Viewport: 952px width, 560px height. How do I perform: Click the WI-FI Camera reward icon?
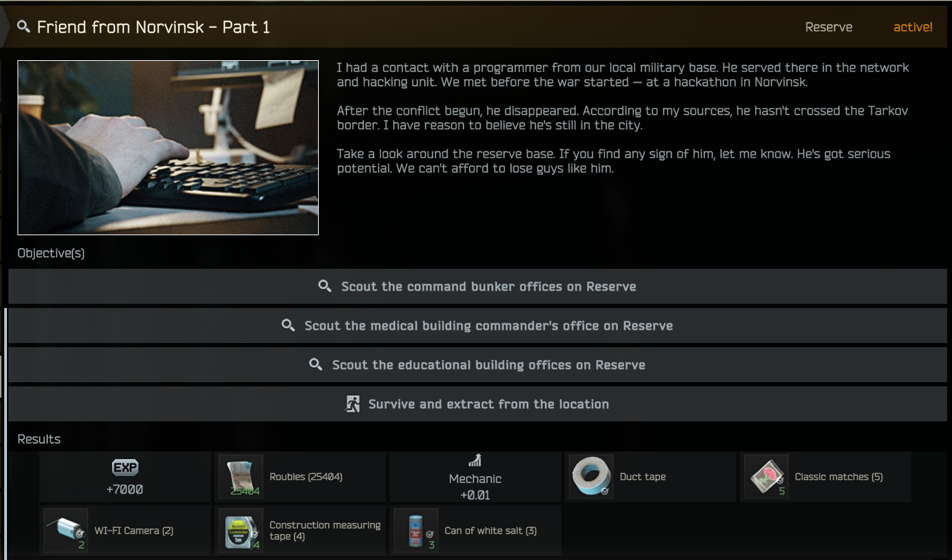[x=65, y=531]
